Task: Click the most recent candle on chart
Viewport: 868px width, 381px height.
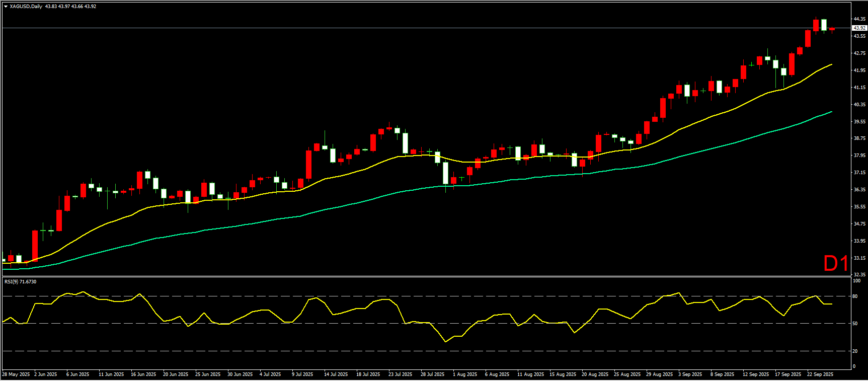Action: click(832, 29)
